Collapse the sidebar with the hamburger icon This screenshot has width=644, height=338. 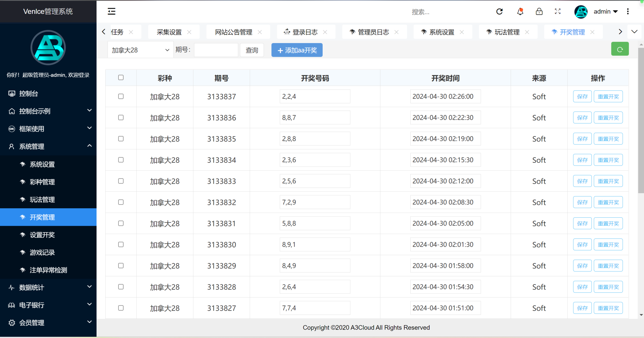[x=112, y=12]
